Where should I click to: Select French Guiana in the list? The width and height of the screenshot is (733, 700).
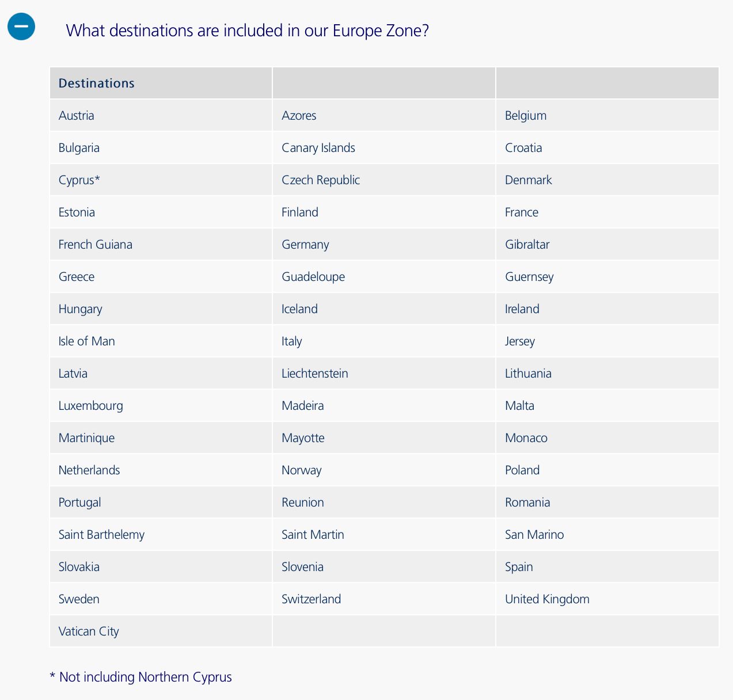point(96,245)
